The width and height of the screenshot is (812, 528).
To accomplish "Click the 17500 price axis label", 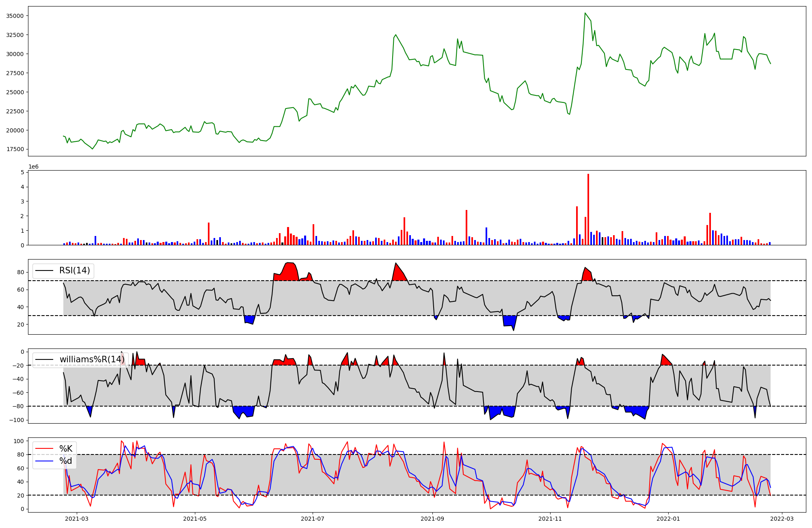I will [x=15, y=149].
